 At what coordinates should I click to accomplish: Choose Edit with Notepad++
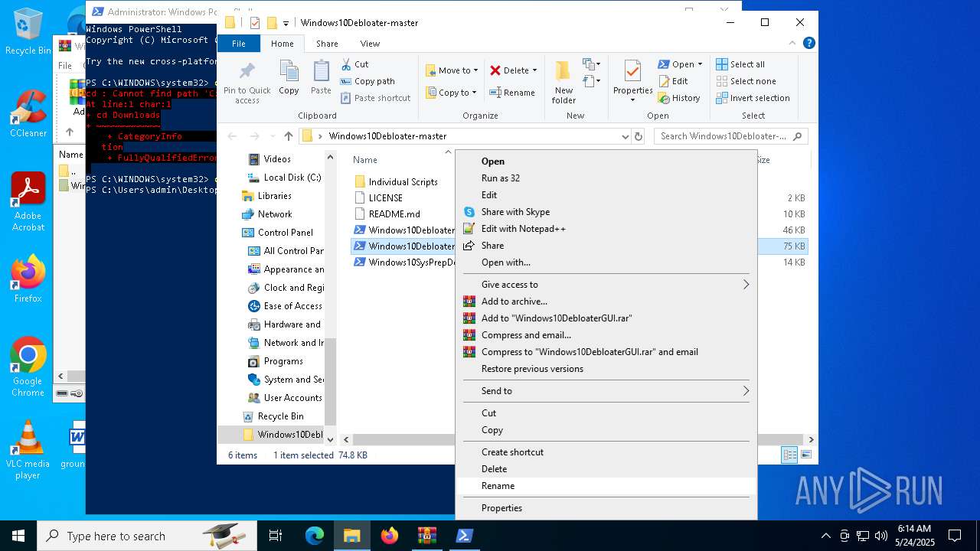tap(606, 229)
